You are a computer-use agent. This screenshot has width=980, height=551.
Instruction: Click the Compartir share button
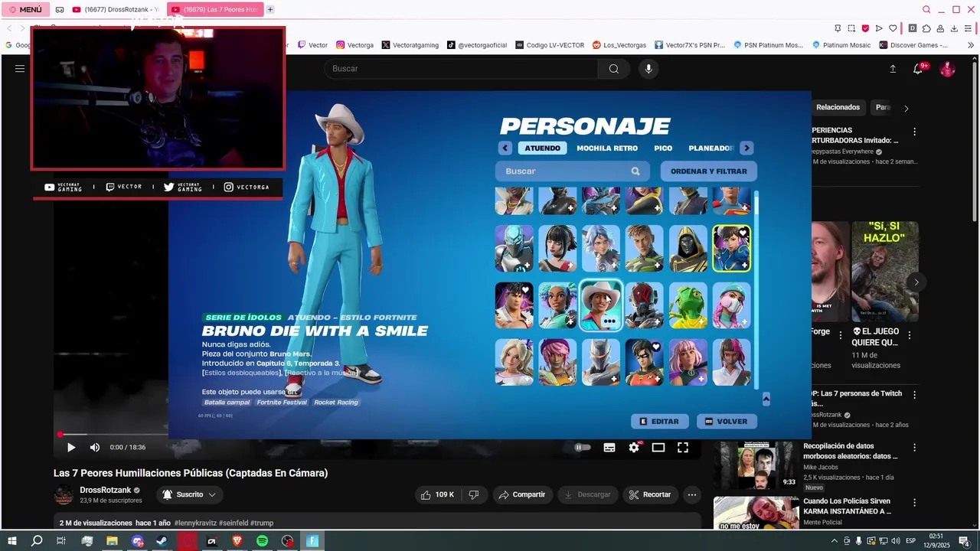click(x=522, y=495)
